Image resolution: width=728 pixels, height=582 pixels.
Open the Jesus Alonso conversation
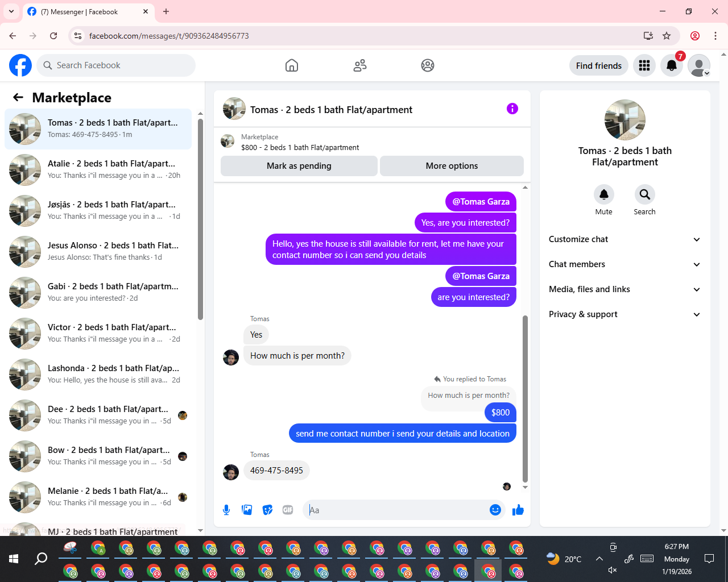point(98,252)
